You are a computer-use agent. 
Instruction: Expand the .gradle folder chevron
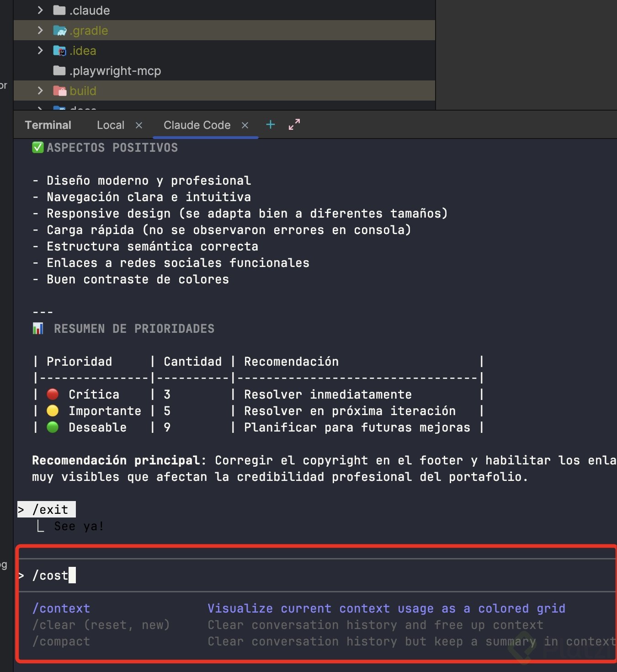40,31
